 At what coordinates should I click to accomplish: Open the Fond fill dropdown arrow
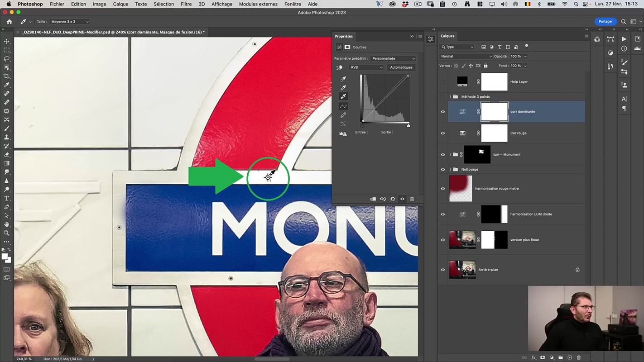point(525,66)
